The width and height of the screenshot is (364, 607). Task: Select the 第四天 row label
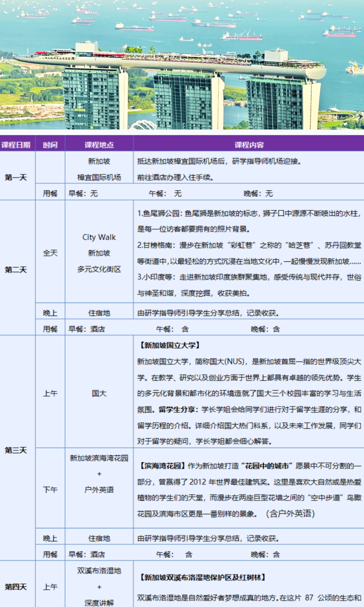point(16,587)
